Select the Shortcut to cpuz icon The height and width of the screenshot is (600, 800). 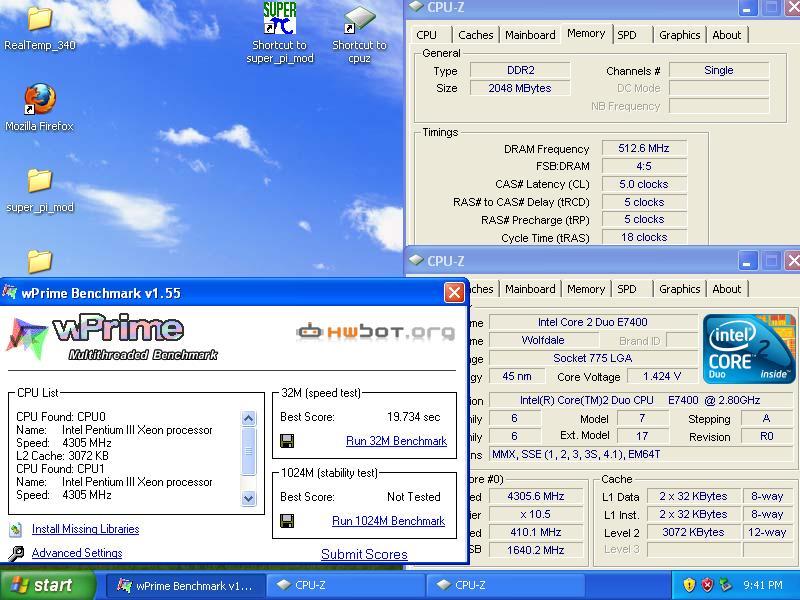coord(359,19)
